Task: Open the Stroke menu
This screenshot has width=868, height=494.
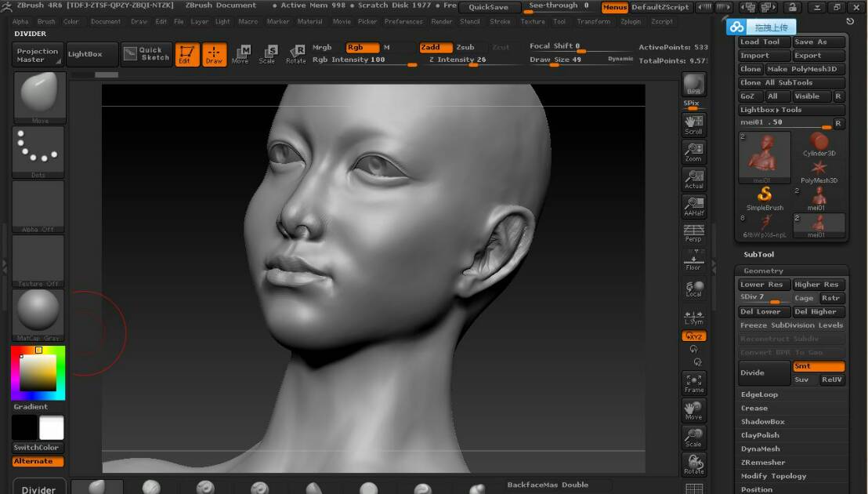Action: [x=500, y=21]
